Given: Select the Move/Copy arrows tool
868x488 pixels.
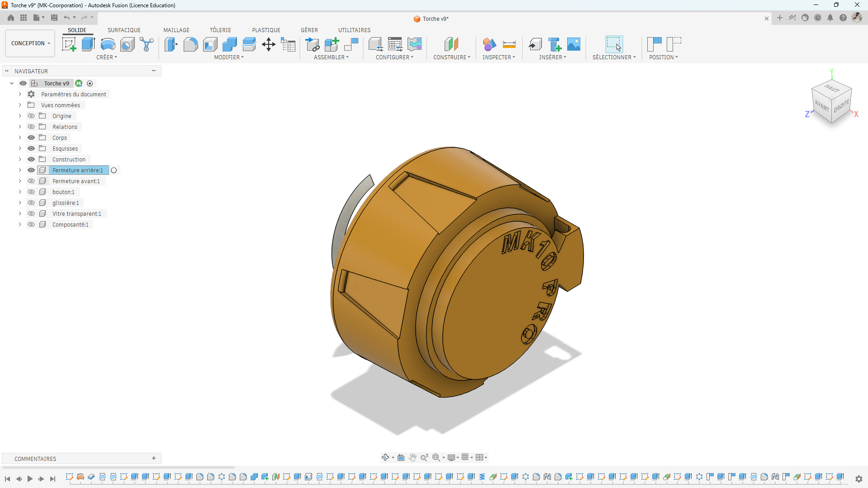Looking at the screenshot, I should click(269, 44).
